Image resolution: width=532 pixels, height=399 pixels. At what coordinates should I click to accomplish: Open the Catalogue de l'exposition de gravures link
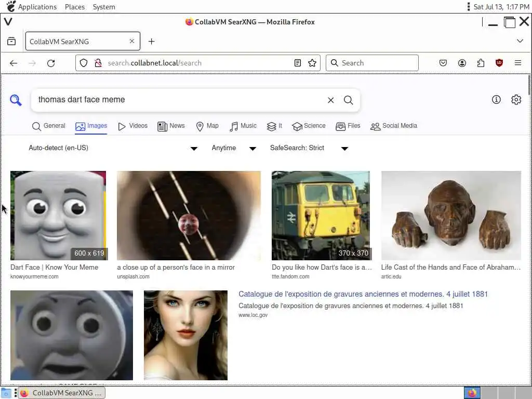tap(363, 294)
